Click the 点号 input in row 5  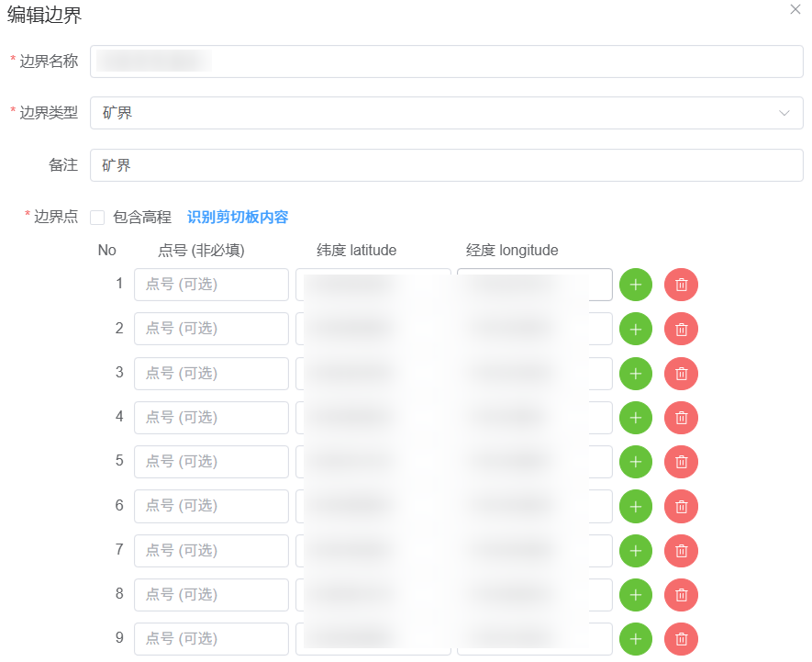pyautogui.click(x=211, y=461)
